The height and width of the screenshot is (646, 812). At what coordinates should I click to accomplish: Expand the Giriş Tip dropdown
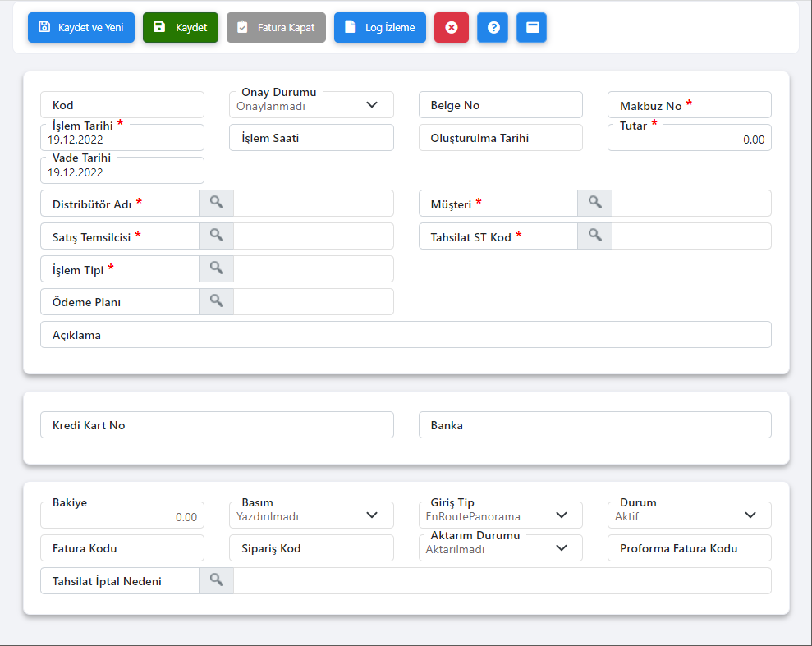pyautogui.click(x=562, y=515)
